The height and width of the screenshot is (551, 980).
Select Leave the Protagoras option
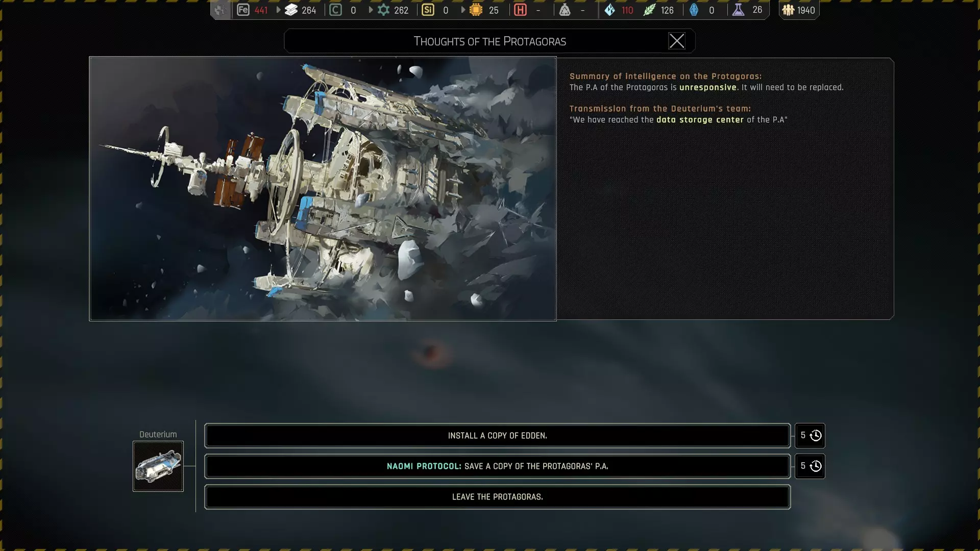click(x=497, y=497)
